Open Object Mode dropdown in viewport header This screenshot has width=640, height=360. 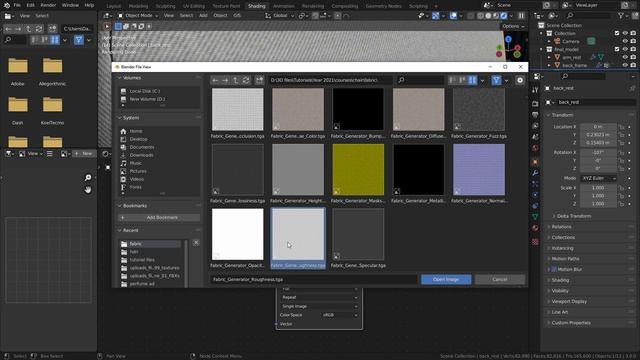(x=138, y=16)
